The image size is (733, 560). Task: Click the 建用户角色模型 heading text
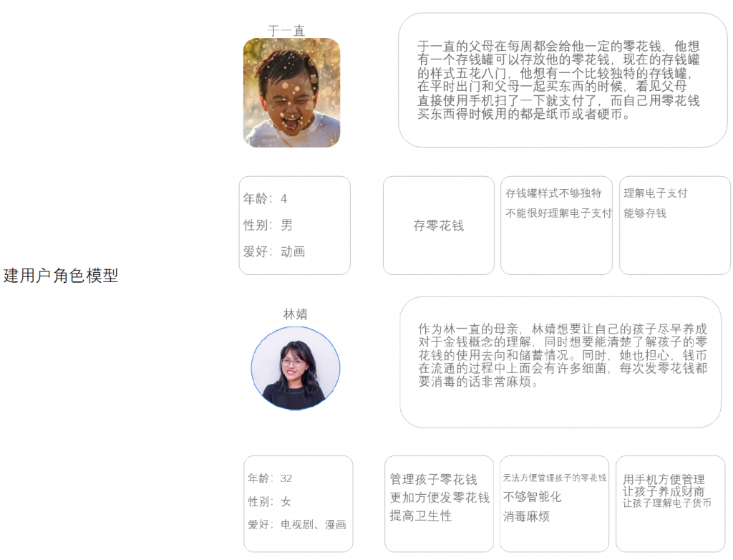coord(60,276)
